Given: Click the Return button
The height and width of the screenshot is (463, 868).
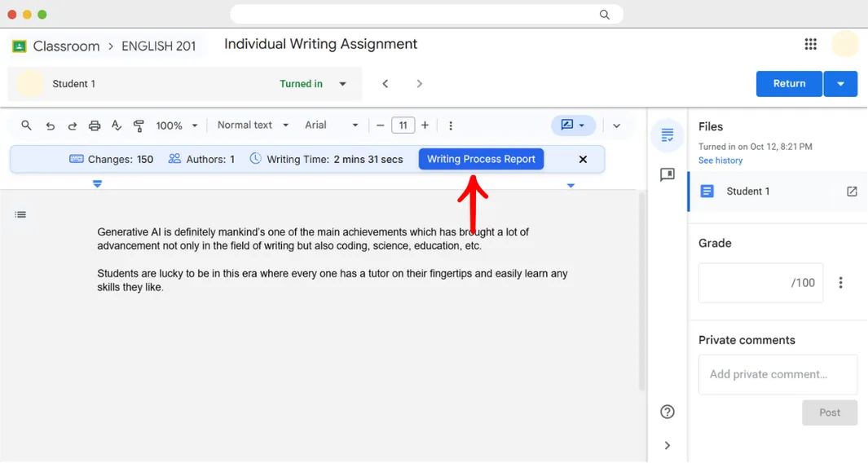Looking at the screenshot, I should [789, 84].
